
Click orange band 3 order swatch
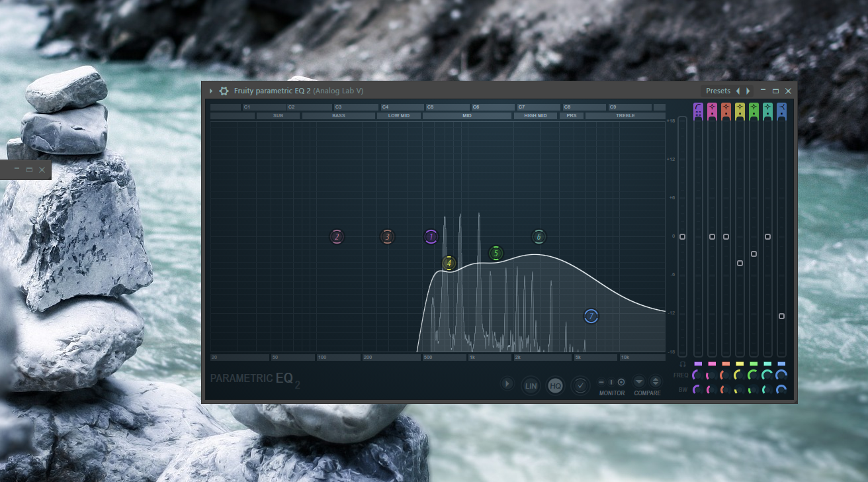[726, 363]
